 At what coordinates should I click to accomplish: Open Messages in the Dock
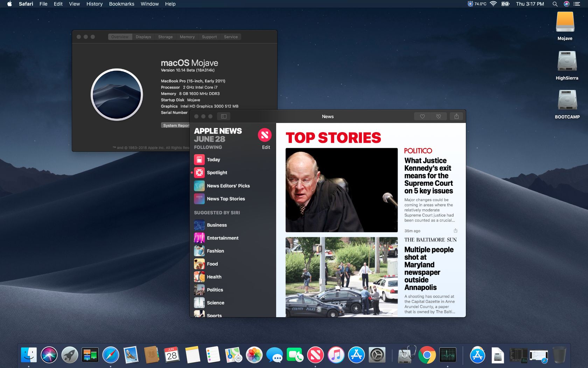pyautogui.click(x=274, y=355)
